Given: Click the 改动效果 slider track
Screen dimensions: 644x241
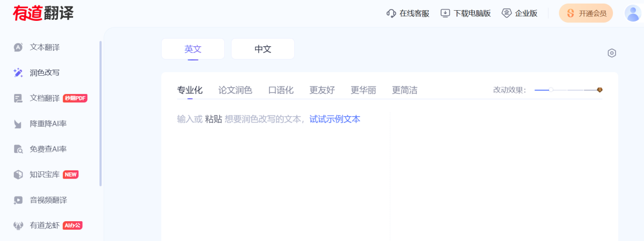Looking at the screenshot, I should 568,90.
